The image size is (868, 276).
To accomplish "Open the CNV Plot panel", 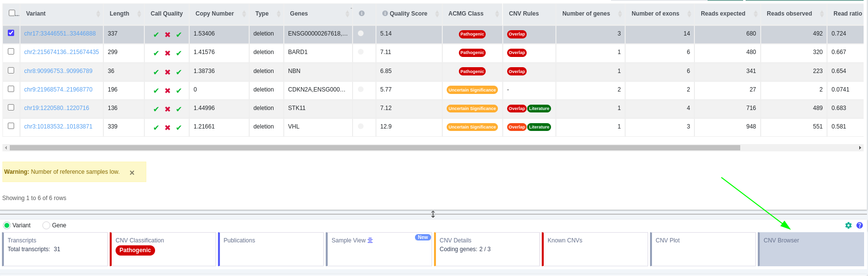I will pos(703,249).
